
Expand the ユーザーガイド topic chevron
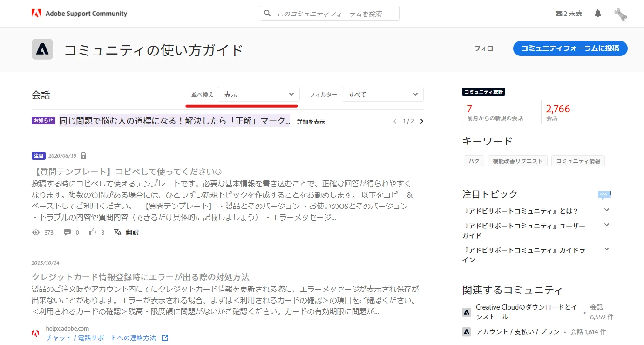pos(606,225)
